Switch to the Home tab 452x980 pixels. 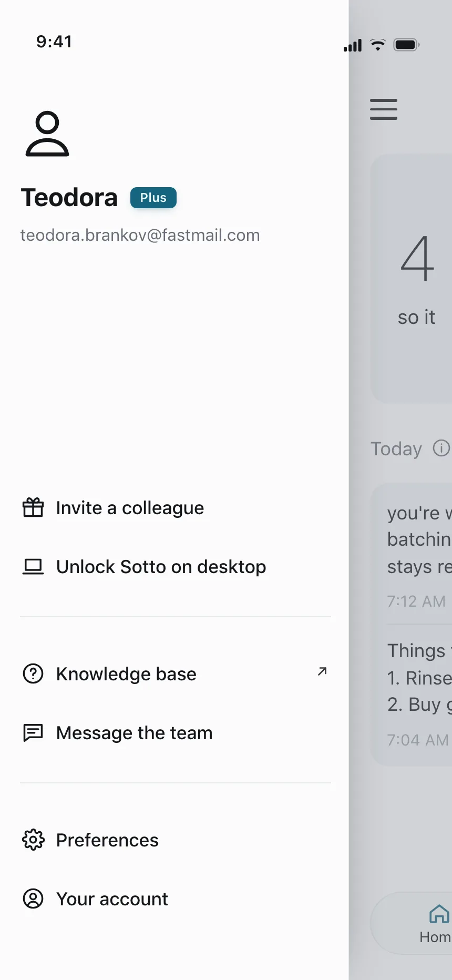436,923
